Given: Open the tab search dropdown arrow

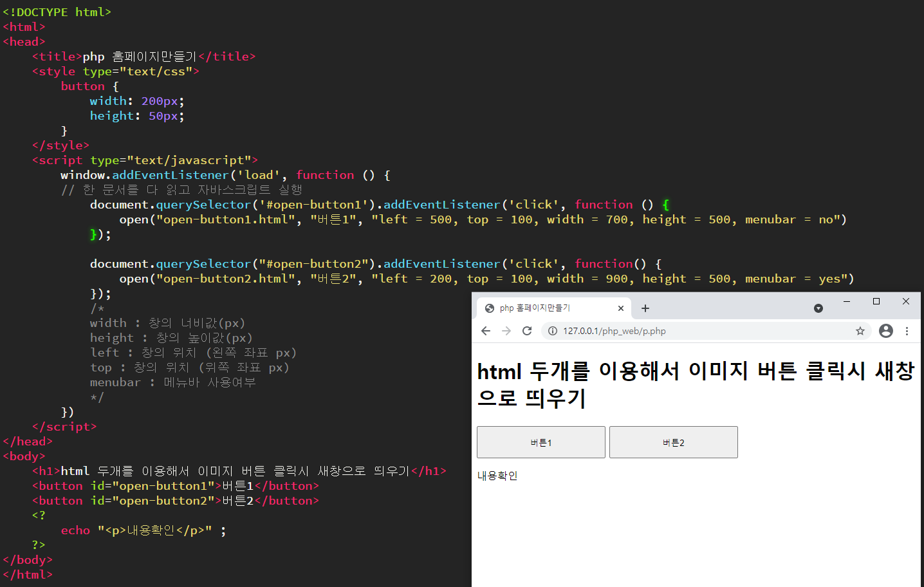Looking at the screenshot, I should pyautogui.click(x=818, y=308).
